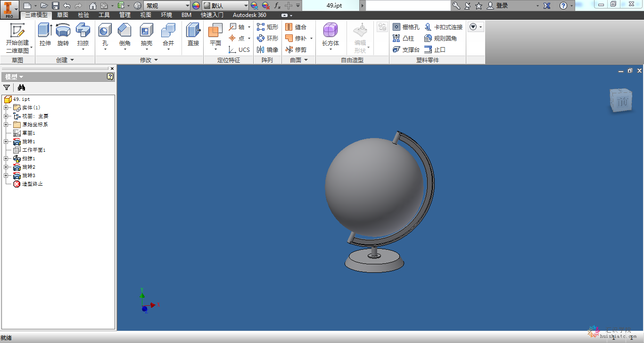Save the file with the floppy icon
This screenshot has height=343, width=644.
(56, 6)
